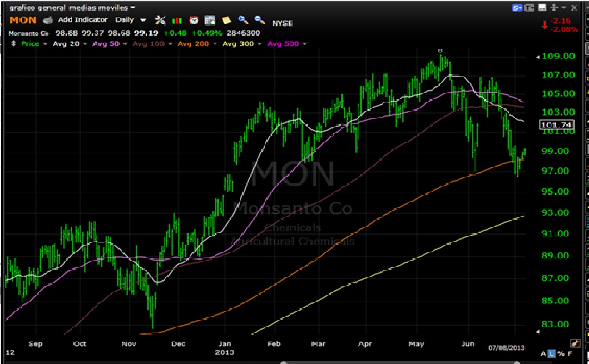Click the red down arrow next to -2.16

545,25
